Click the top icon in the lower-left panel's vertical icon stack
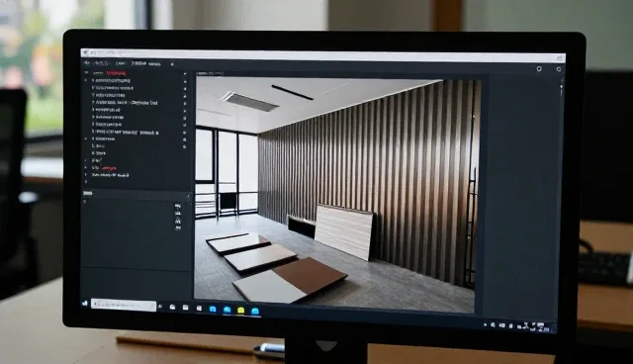Screen dimensions: 633x364 [x=178, y=206]
